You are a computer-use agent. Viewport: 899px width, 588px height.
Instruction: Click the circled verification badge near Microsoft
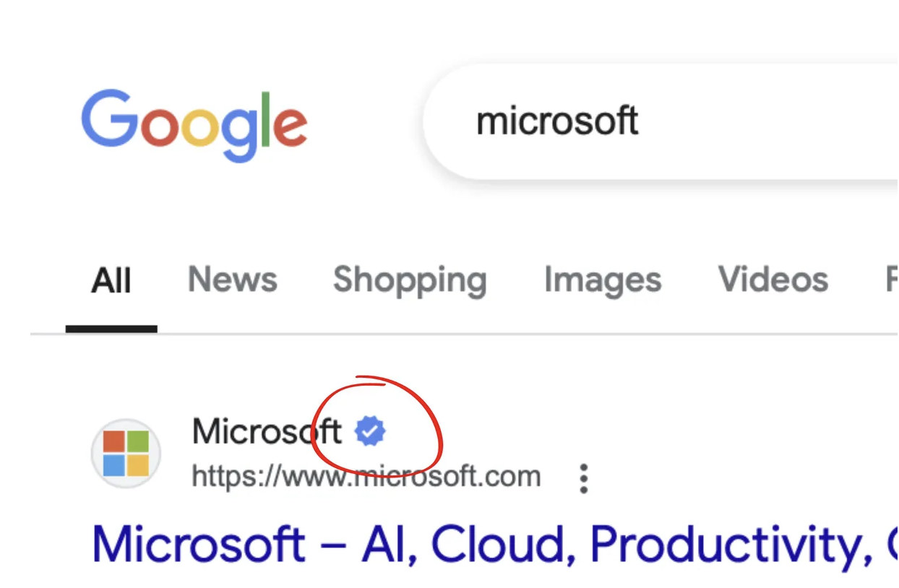[x=371, y=431]
